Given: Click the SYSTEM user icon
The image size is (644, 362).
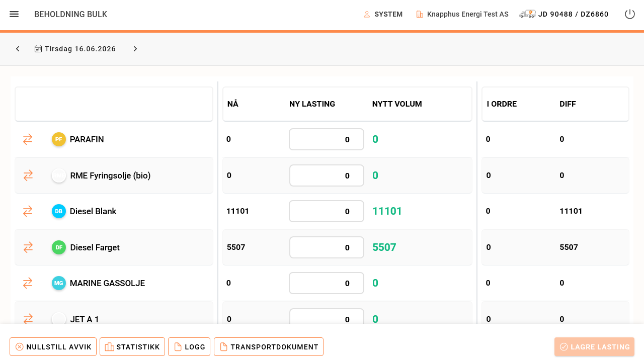Looking at the screenshot, I should coord(367,14).
